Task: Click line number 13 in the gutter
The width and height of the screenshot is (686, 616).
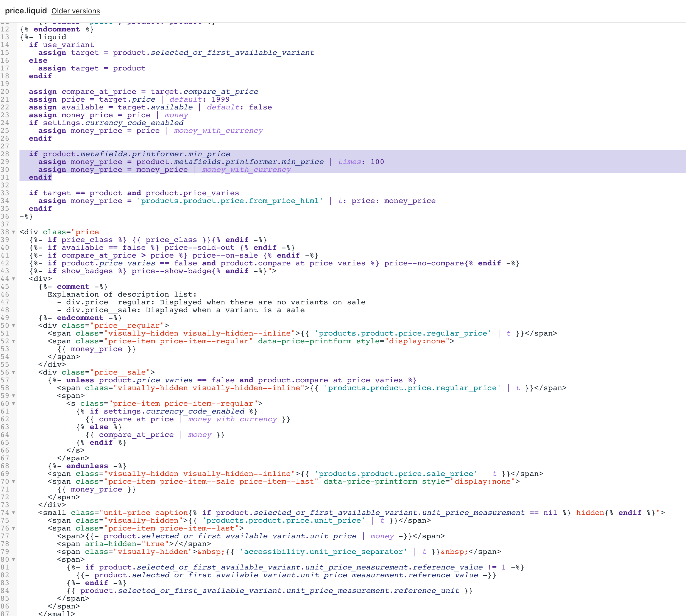Action: (5, 37)
